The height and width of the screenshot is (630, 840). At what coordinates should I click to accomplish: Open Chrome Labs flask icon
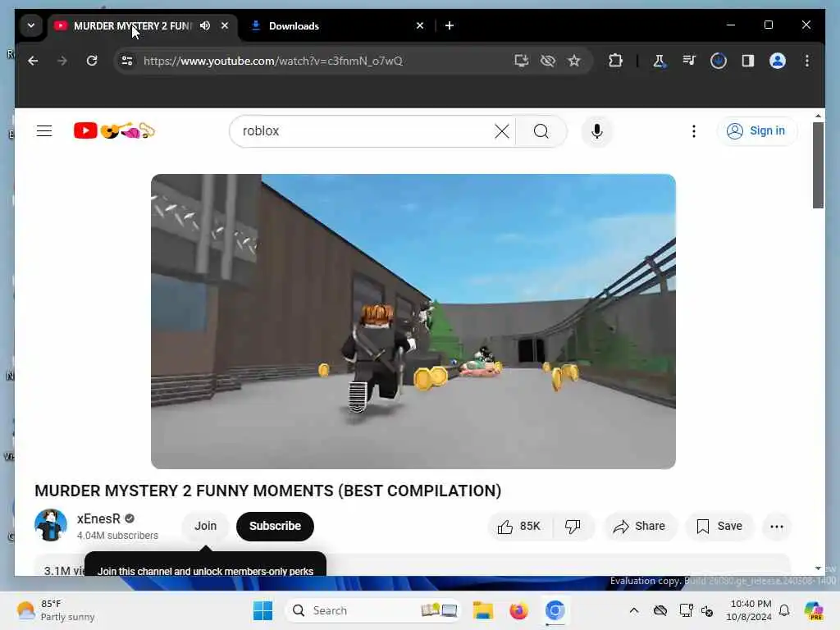(x=659, y=61)
